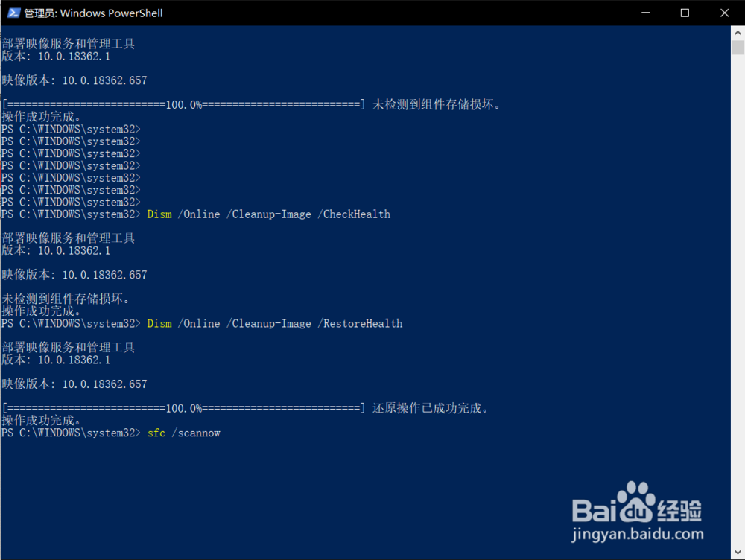Viewport: 745px width, 560px height.
Task: Click the /scannow argument text
Action: [196, 433]
